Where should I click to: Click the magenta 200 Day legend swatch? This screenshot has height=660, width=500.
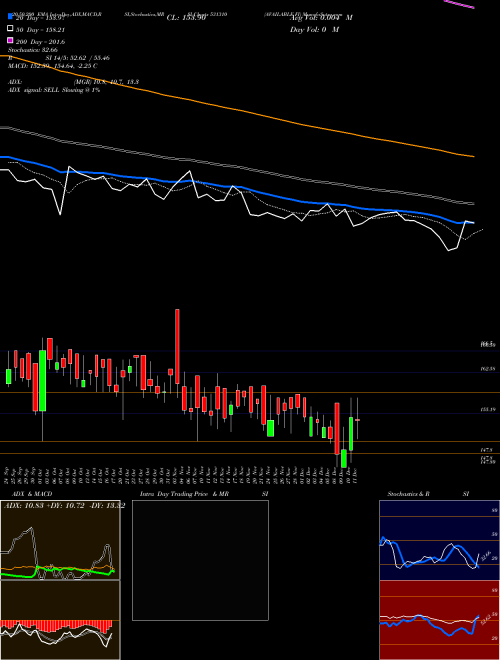(x=11, y=40)
